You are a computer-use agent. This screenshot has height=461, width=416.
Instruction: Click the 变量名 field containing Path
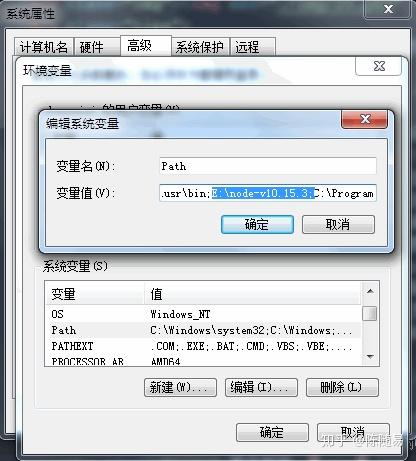pyautogui.click(x=268, y=166)
